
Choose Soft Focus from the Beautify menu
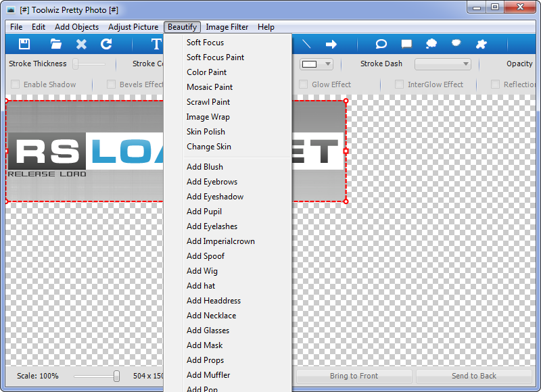pyautogui.click(x=228, y=43)
